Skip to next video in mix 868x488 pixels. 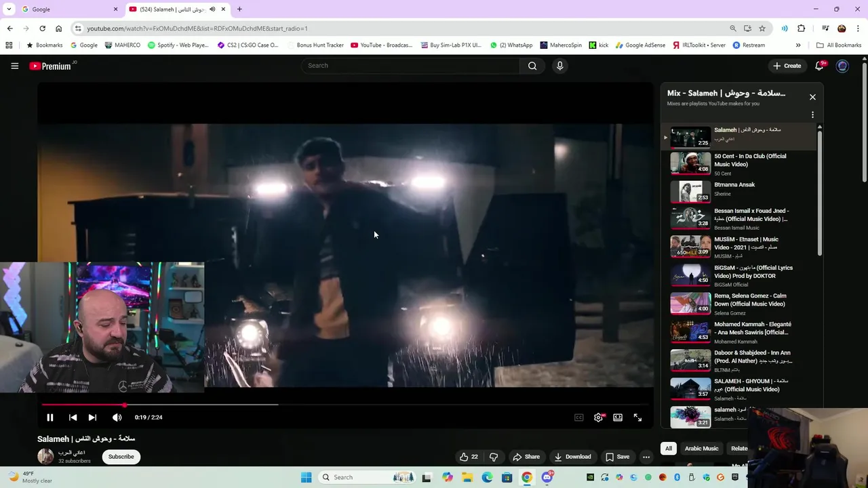[x=92, y=418]
